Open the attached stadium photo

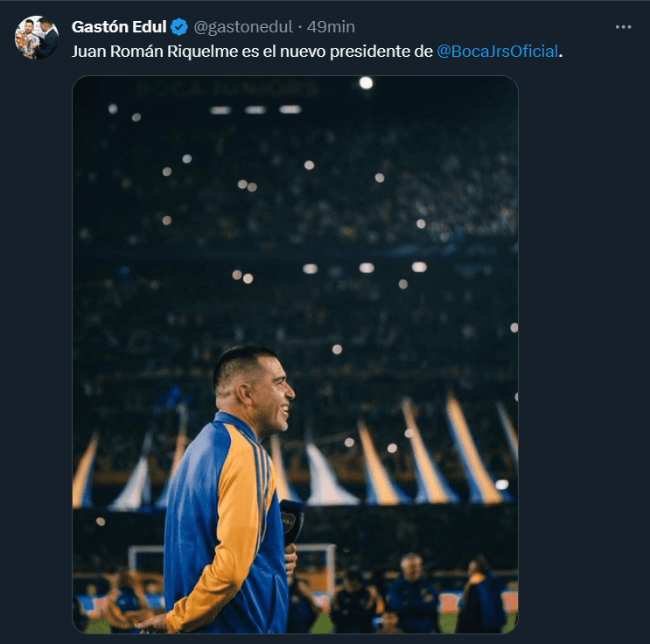pos(295,262)
